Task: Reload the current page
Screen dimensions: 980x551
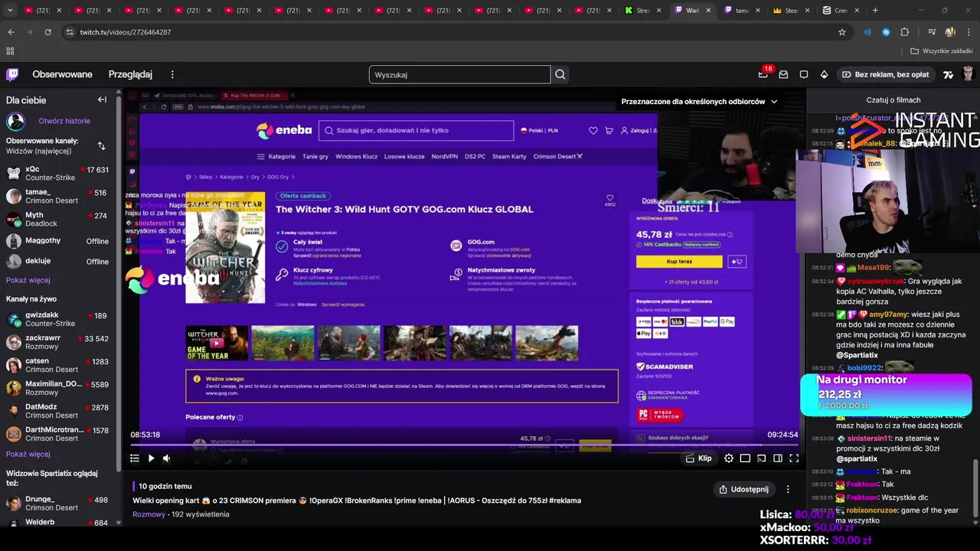Action: tap(47, 32)
